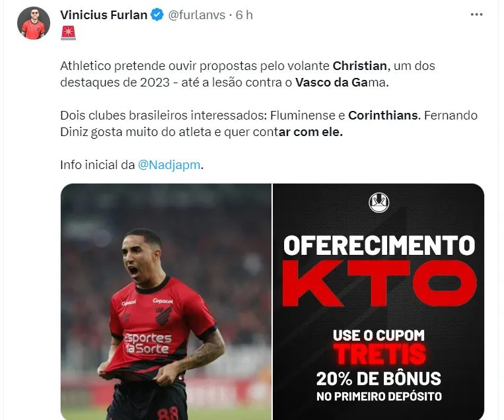This screenshot has height=420, width=504.
Task: Click the NO PRIMEIRO DEPÓSITO line
Action: point(379,396)
